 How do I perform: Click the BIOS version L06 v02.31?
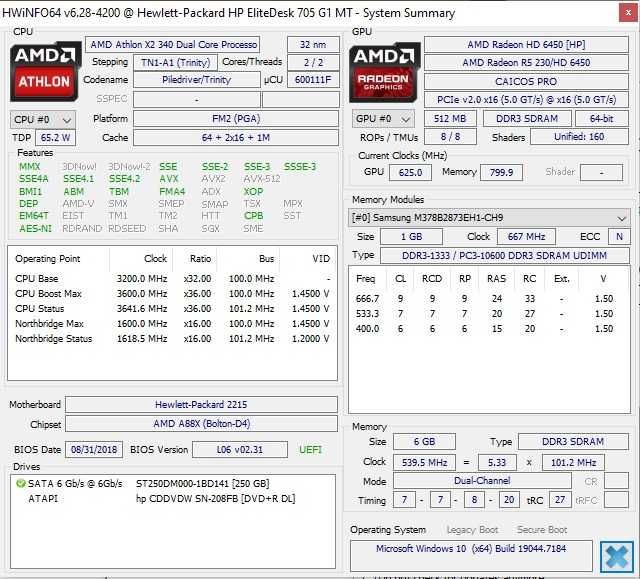[x=240, y=450]
